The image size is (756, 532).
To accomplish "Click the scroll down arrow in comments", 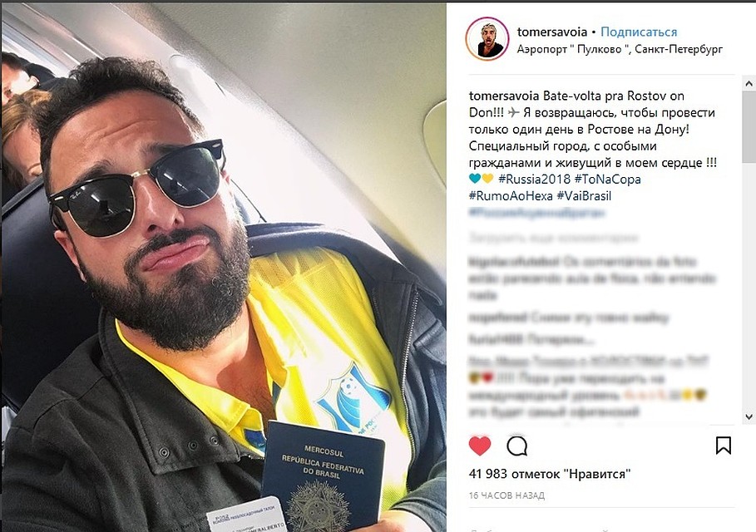I will [x=749, y=416].
